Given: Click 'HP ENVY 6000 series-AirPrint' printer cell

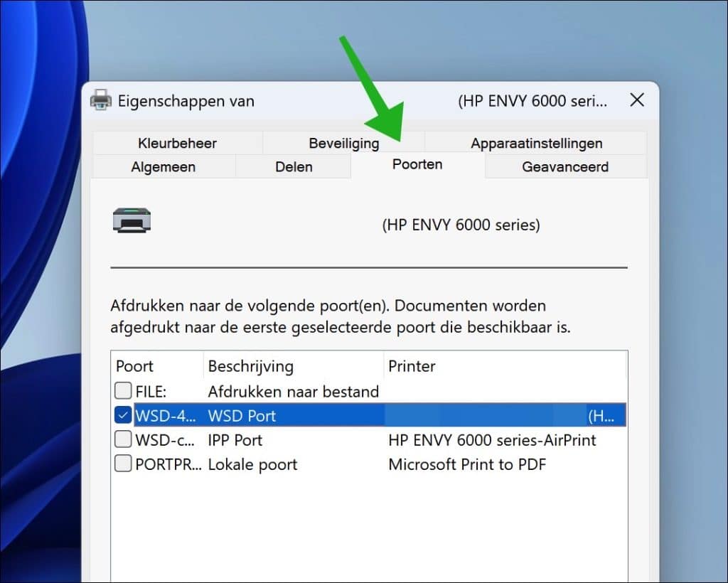Looking at the screenshot, I should (x=492, y=440).
